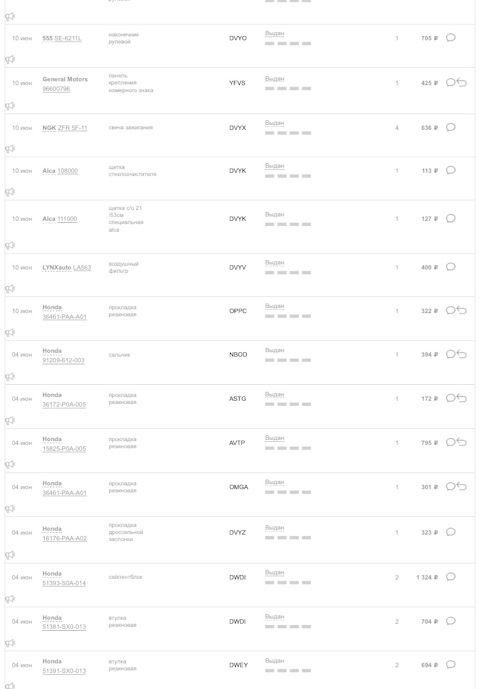Image resolution: width=480 pixels, height=689 pixels.
Task: Click Honda brand in OMGA row
Action: [x=52, y=483]
